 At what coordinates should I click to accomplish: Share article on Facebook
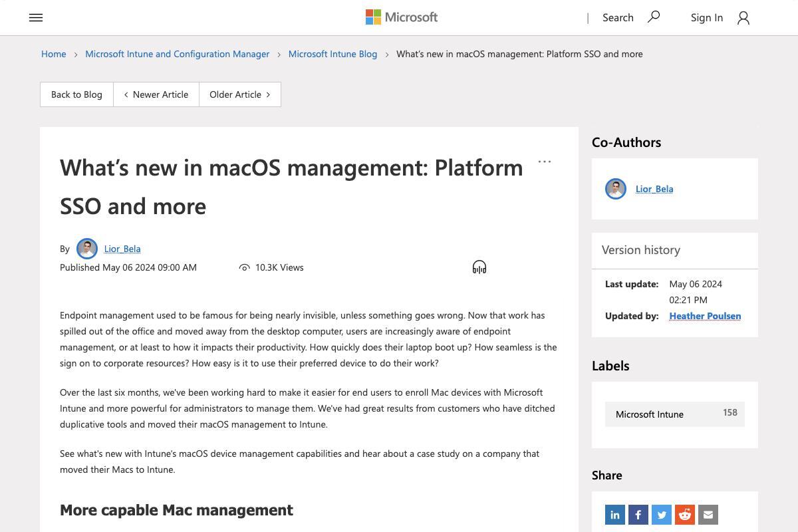pos(638,515)
